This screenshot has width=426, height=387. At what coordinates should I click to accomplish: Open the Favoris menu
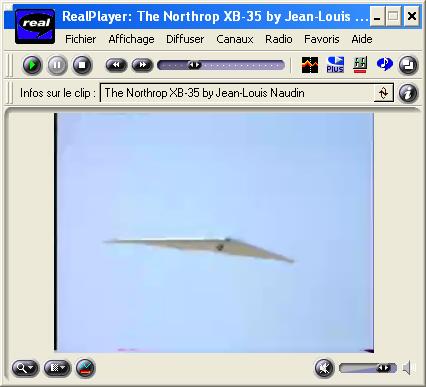[x=322, y=39]
